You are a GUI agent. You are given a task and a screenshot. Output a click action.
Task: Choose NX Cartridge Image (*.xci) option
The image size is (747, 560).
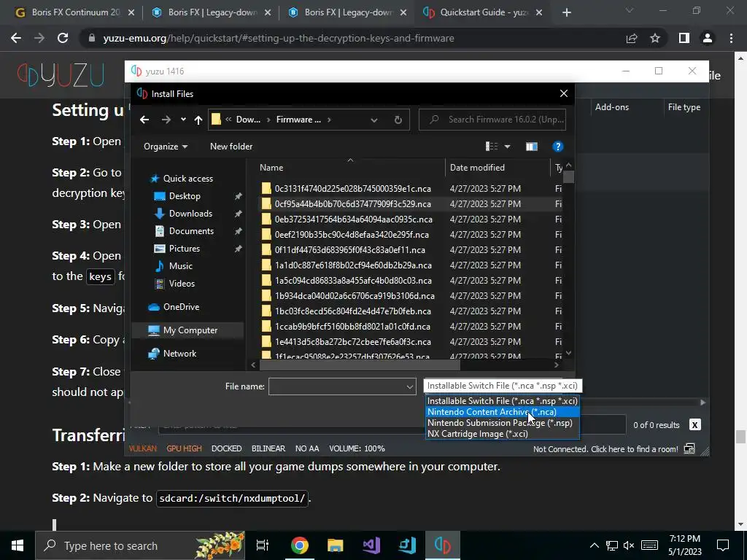(502, 434)
